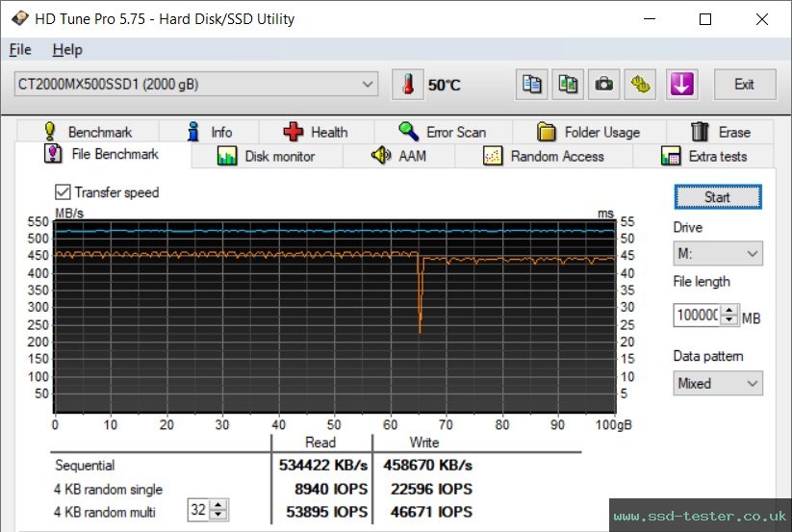This screenshot has width=792, height=532.
Task: Click the Sequential row label
Action: tap(85, 465)
